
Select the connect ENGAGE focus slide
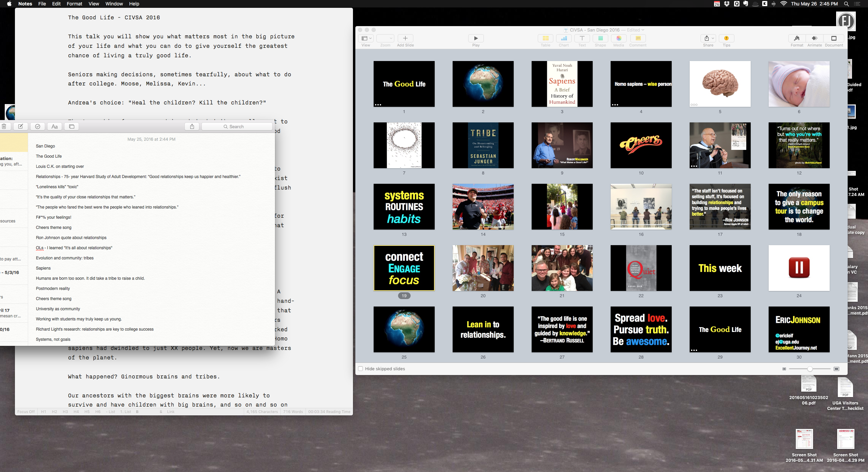pyautogui.click(x=403, y=268)
